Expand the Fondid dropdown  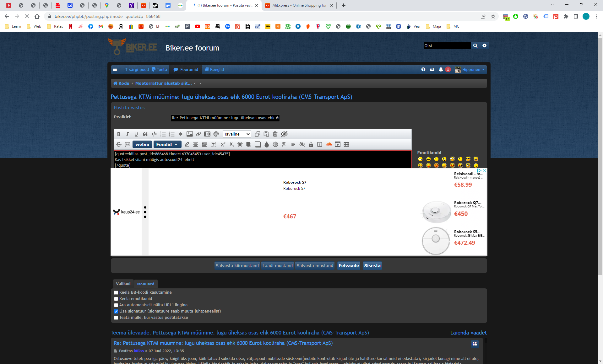(167, 144)
